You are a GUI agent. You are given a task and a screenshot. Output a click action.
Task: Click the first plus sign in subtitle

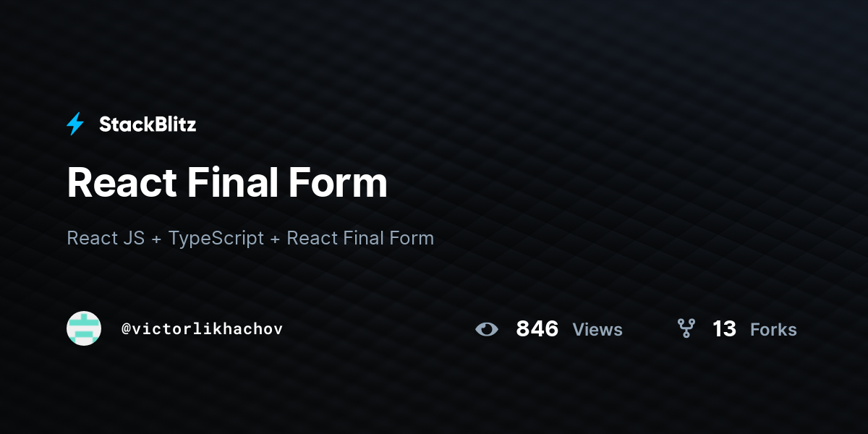click(157, 239)
